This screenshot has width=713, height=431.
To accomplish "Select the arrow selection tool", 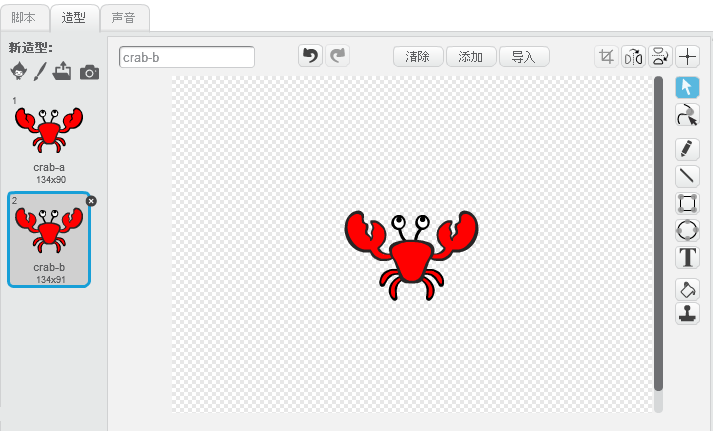I will pyautogui.click(x=687, y=87).
